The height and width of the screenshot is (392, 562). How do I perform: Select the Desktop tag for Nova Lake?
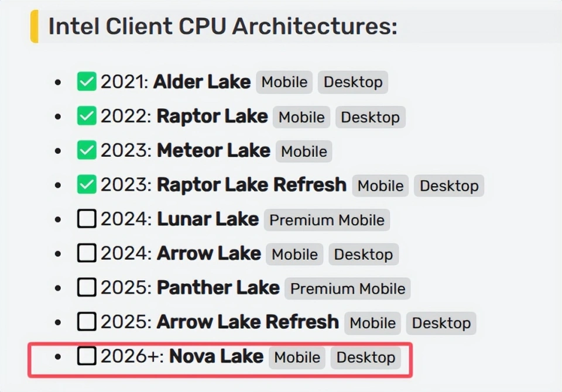point(366,357)
